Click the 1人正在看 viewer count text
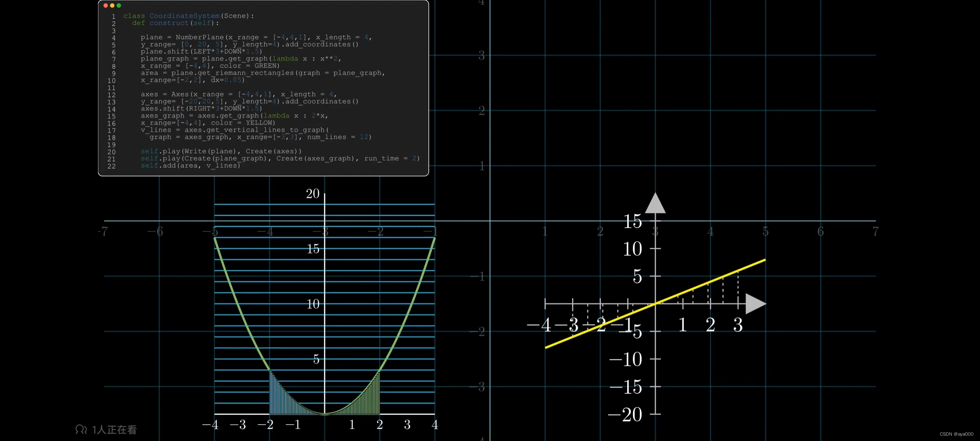This screenshot has height=441, width=980. 114,430
